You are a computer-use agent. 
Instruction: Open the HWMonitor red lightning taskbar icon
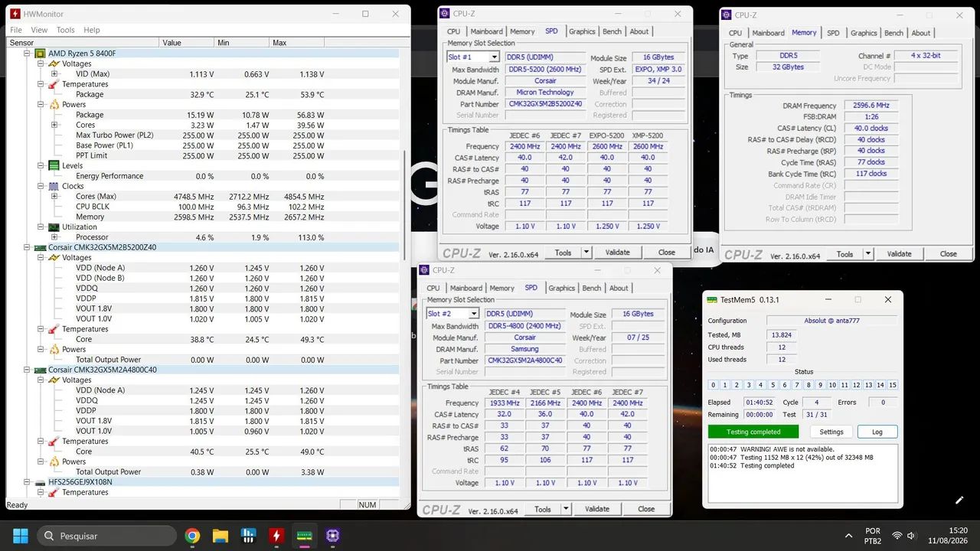[276, 536]
